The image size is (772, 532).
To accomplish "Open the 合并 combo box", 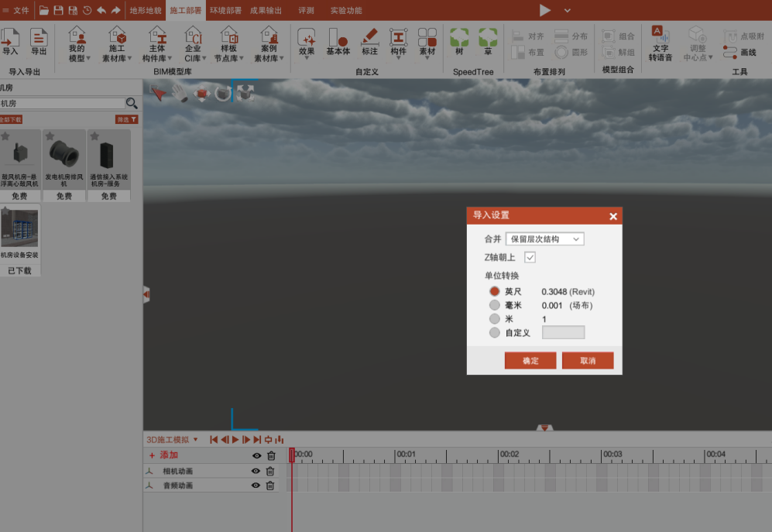I will (x=544, y=239).
